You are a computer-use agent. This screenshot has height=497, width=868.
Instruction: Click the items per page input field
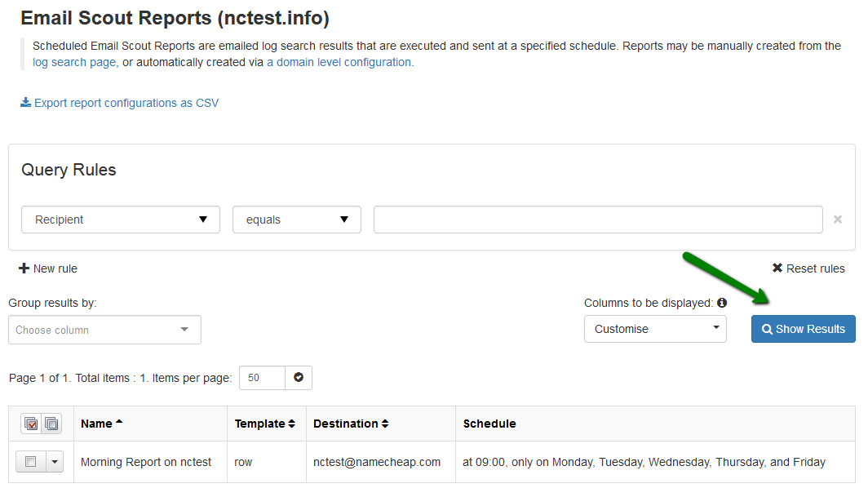(263, 377)
